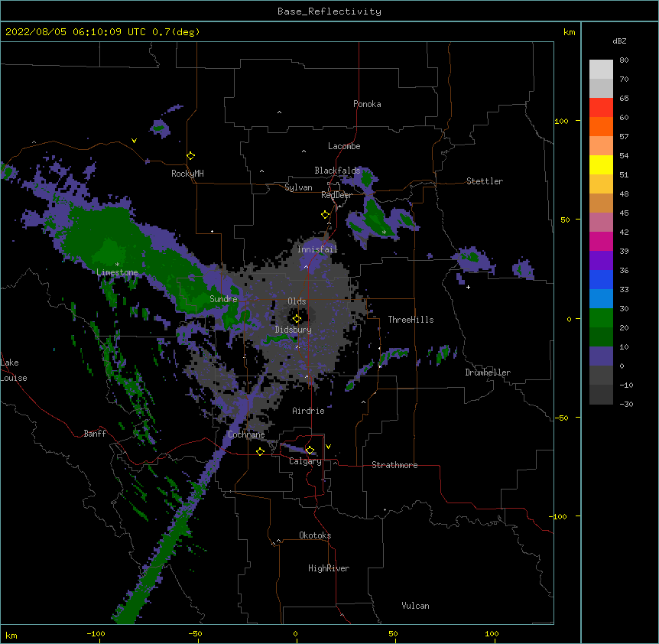
Task: Pick the white 70–80 dBZ legend swatch
Action: (x=601, y=70)
